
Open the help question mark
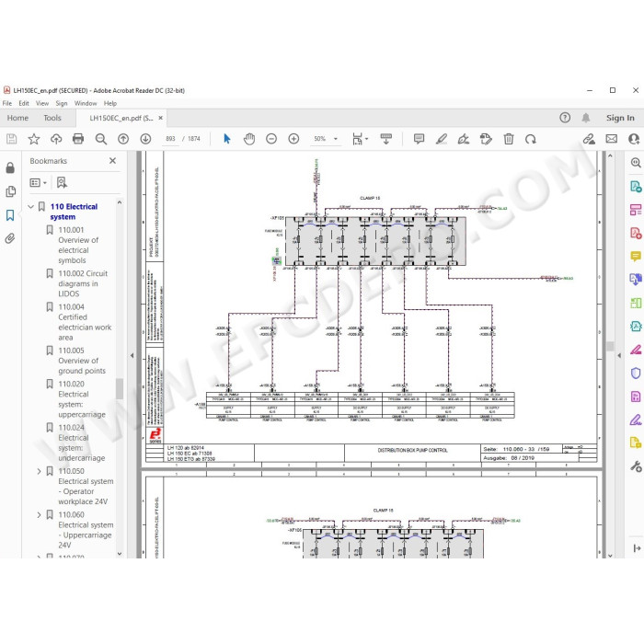565,118
